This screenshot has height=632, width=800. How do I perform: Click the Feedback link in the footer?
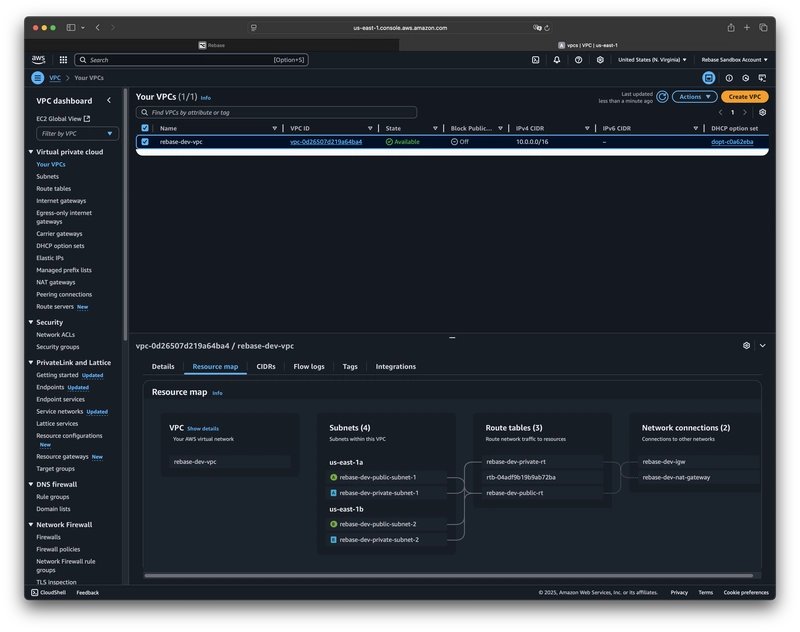click(x=88, y=592)
